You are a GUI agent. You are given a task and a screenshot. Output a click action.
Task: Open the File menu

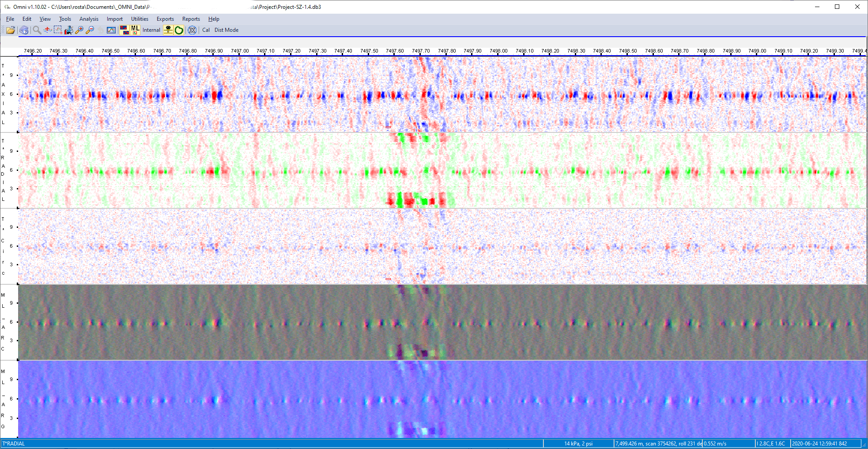pos(10,19)
